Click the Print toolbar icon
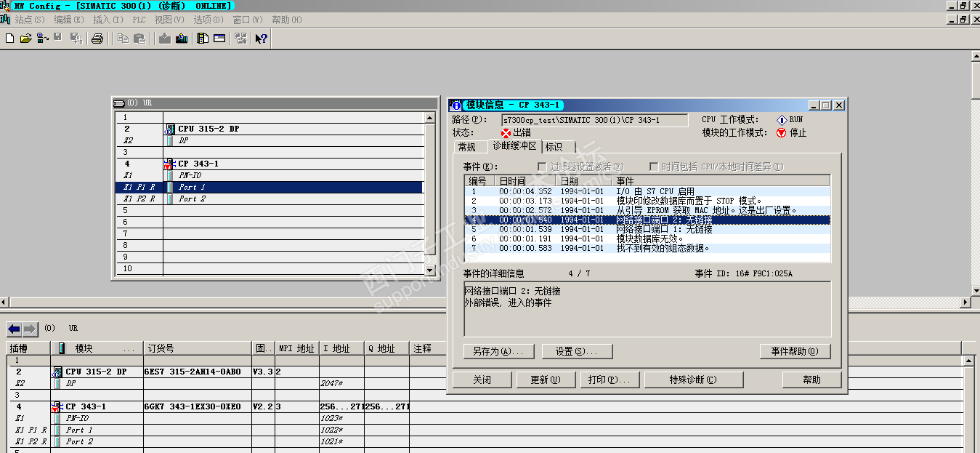980x453 pixels. [x=97, y=39]
